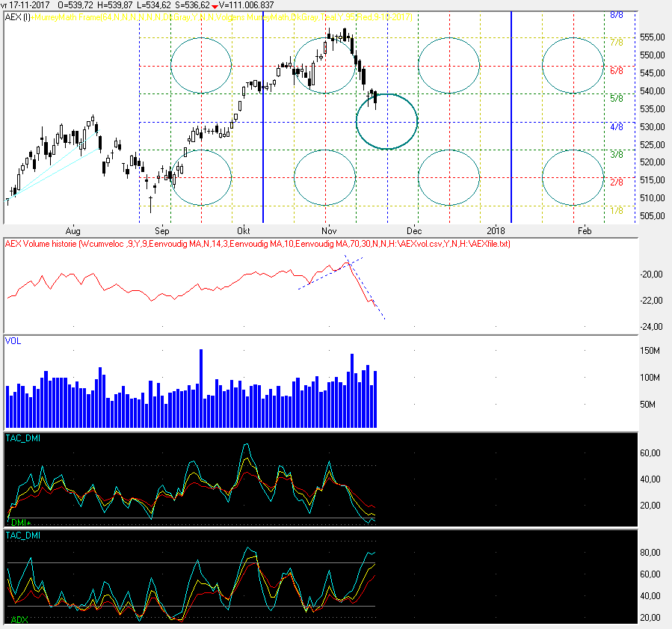
Task: Select the tallest blue volume bar
Action: pyautogui.click(x=200, y=388)
